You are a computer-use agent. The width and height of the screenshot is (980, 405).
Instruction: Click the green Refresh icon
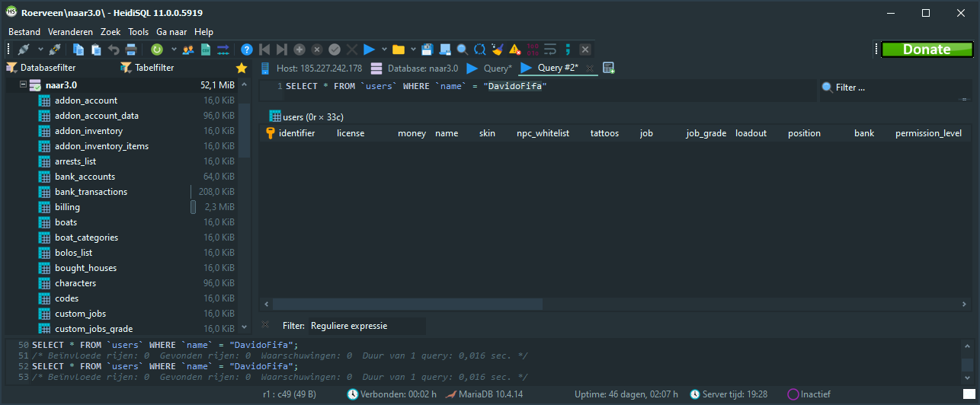click(x=156, y=49)
